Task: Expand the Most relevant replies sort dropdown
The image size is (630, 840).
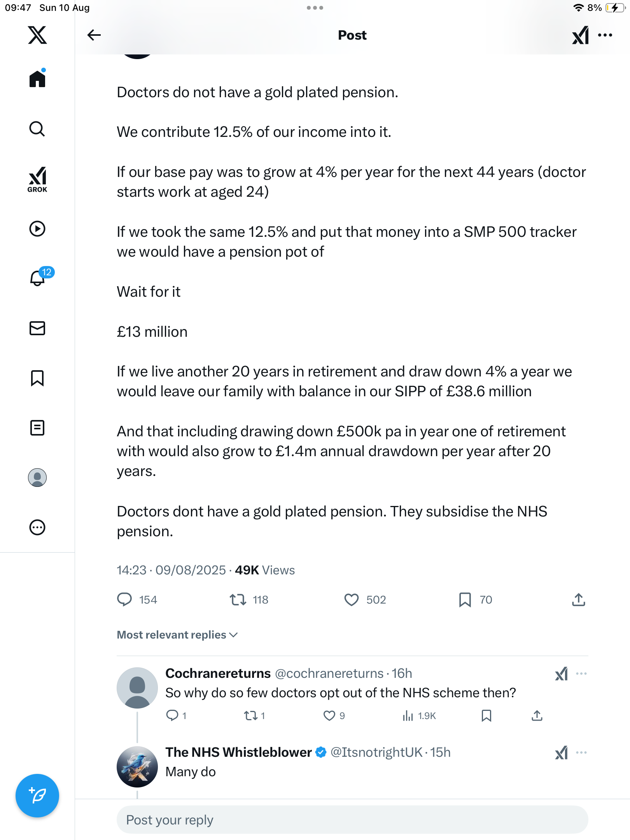Action: click(x=177, y=635)
